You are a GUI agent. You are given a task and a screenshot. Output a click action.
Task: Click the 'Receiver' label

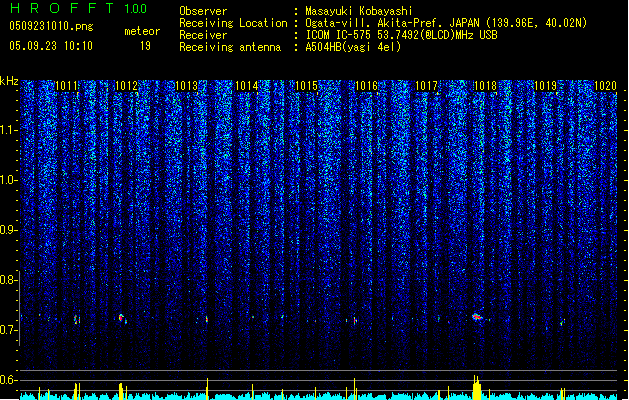[x=203, y=35]
